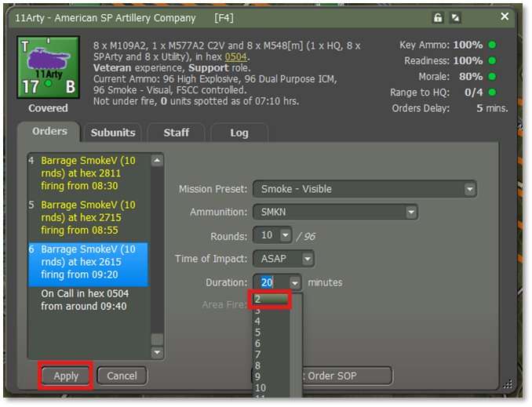Click the green Range to HQ indicator
Viewport: 532px width, 407px height.
[491, 93]
